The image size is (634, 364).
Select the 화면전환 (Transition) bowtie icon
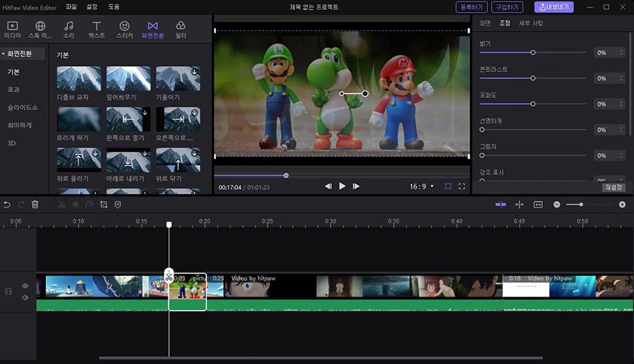[x=153, y=26]
